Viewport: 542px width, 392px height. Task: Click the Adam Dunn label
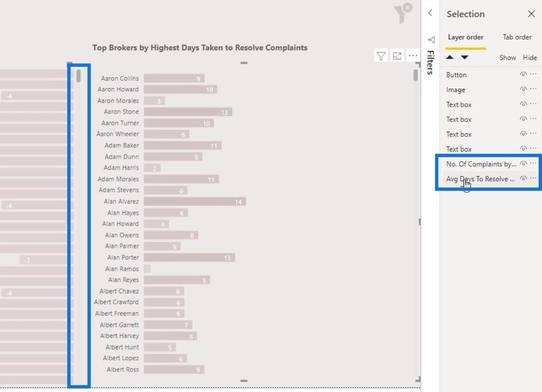pos(121,157)
